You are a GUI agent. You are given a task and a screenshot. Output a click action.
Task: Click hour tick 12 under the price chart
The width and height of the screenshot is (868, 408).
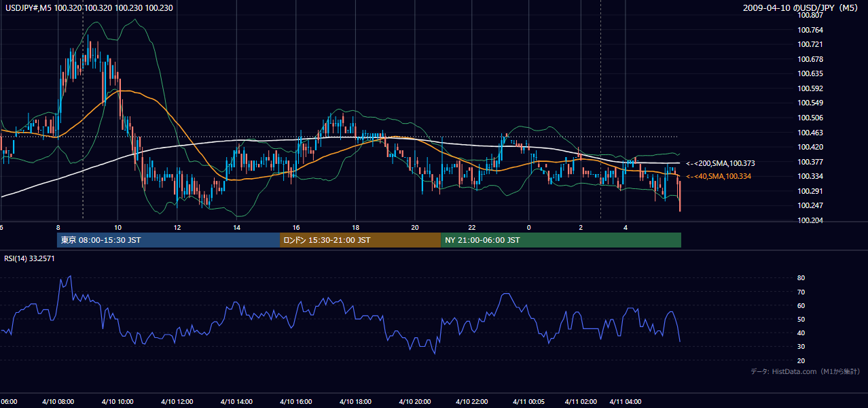point(177,227)
